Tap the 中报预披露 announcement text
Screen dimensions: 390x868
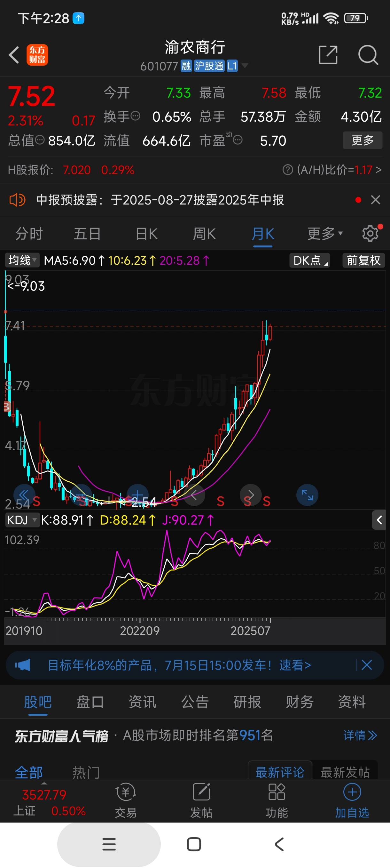click(160, 200)
